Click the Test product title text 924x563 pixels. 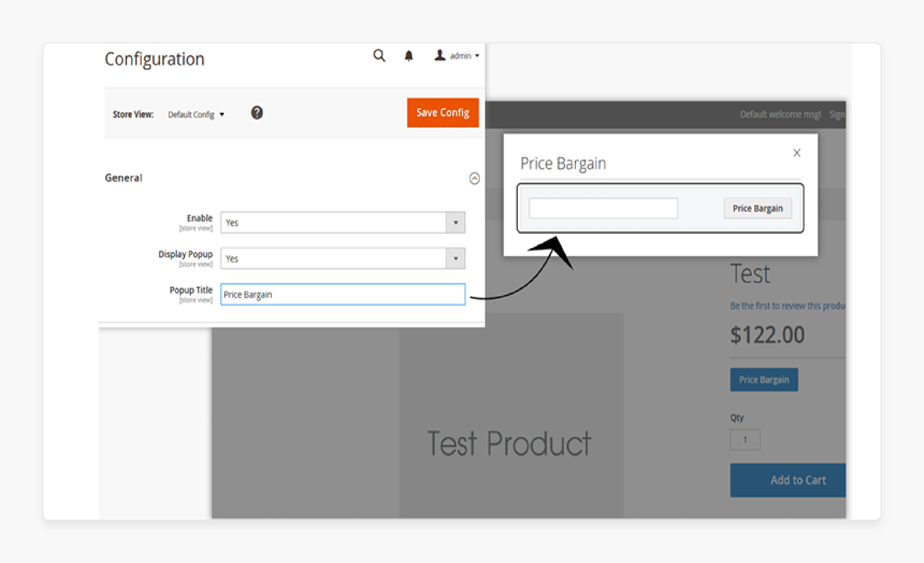pos(750,274)
